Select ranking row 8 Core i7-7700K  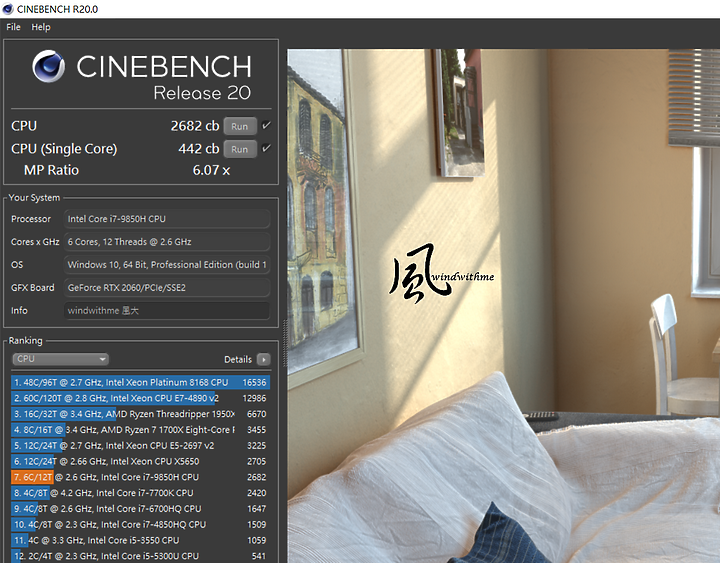click(140, 493)
